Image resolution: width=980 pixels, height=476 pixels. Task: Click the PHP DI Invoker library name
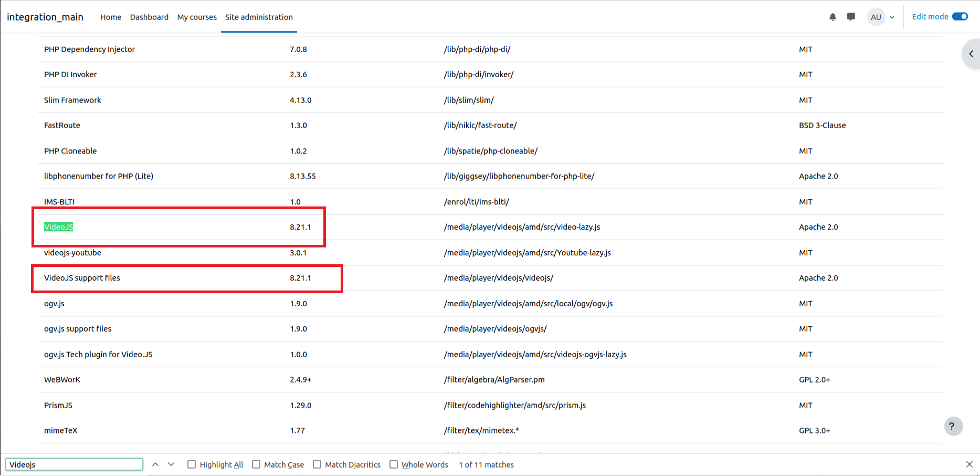click(x=70, y=75)
